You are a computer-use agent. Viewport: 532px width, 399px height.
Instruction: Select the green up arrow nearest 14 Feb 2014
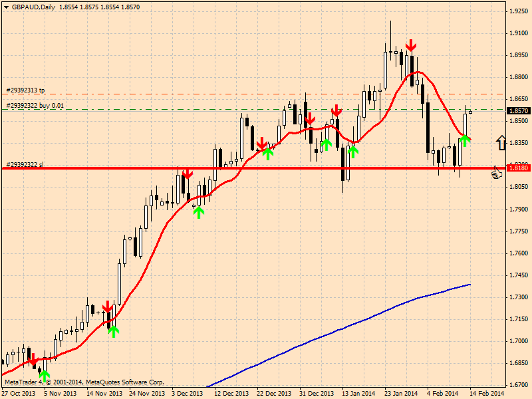pos(465,140)
